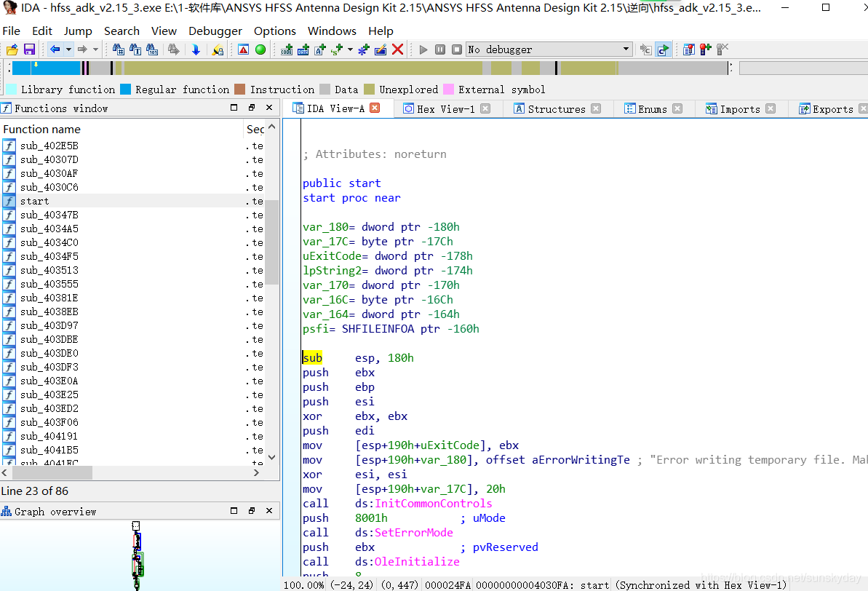Click the blue down-arrow Jump to address icon

click(196, 49)
